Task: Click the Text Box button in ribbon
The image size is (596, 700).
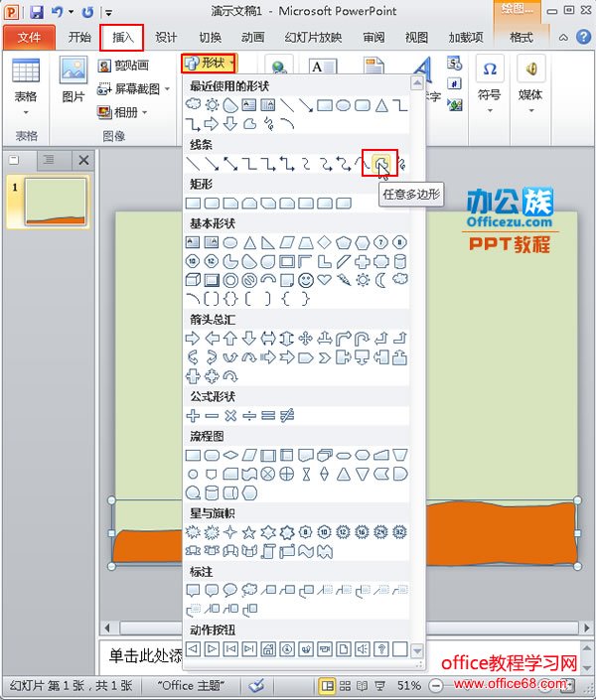Action: pyautogui.click(x=323, y=67)
